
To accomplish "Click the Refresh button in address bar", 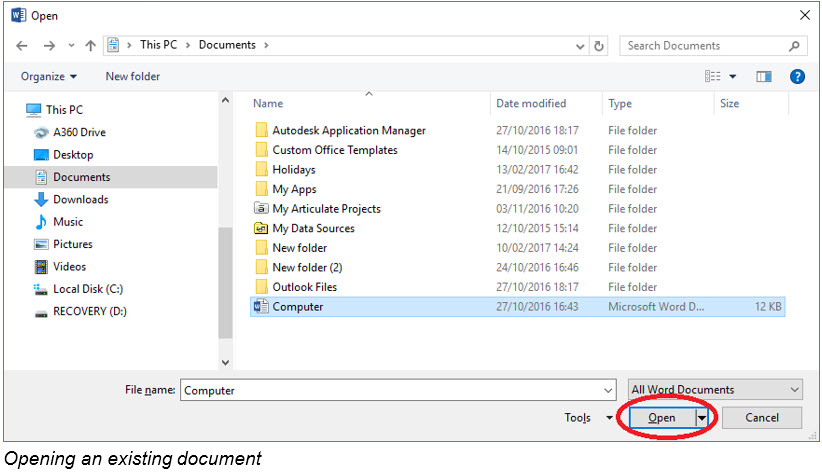I will pyautogui.click(x=599, y=46).
